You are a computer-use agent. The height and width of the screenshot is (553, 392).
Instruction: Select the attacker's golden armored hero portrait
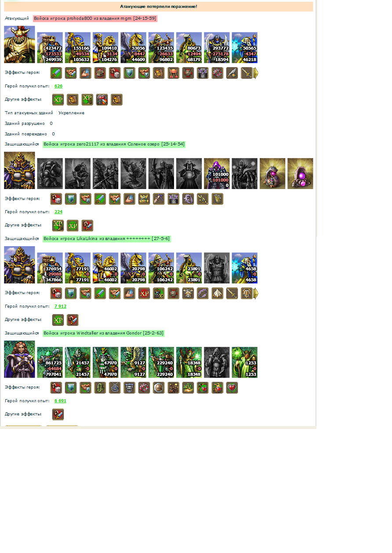(19, 44)
